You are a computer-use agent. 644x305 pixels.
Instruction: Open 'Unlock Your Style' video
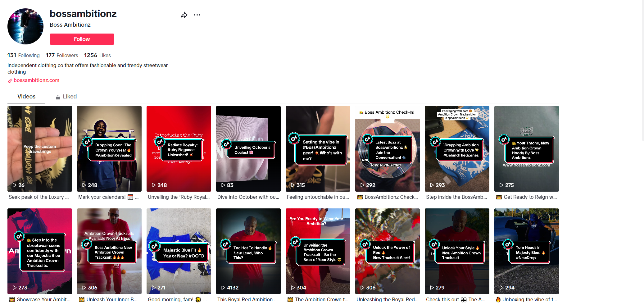(457, 251)
